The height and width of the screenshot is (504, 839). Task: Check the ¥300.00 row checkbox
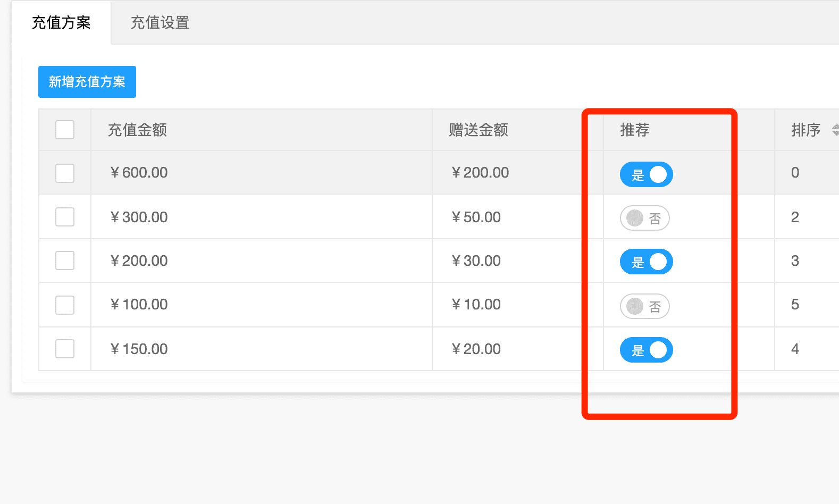[x=65, y=217]
